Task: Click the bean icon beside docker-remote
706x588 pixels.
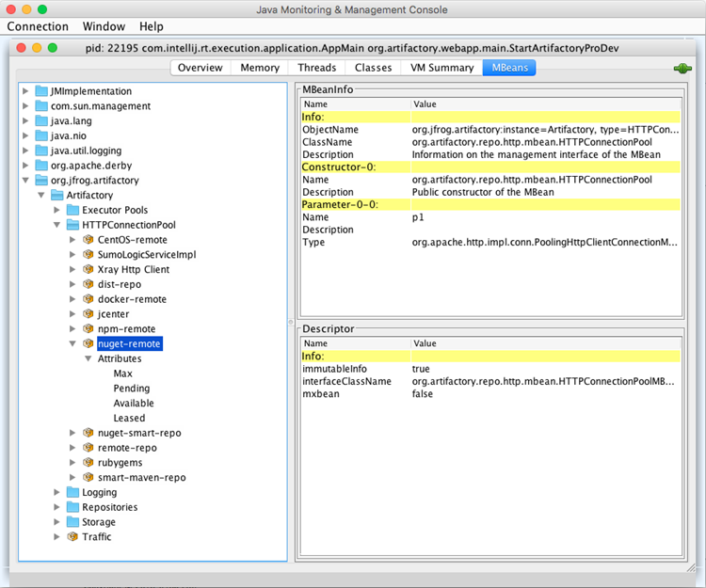Action: 88,299
